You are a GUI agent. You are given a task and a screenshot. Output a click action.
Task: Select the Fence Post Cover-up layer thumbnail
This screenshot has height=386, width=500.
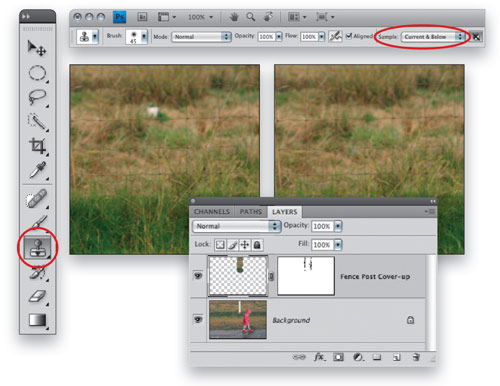[238, 276]
